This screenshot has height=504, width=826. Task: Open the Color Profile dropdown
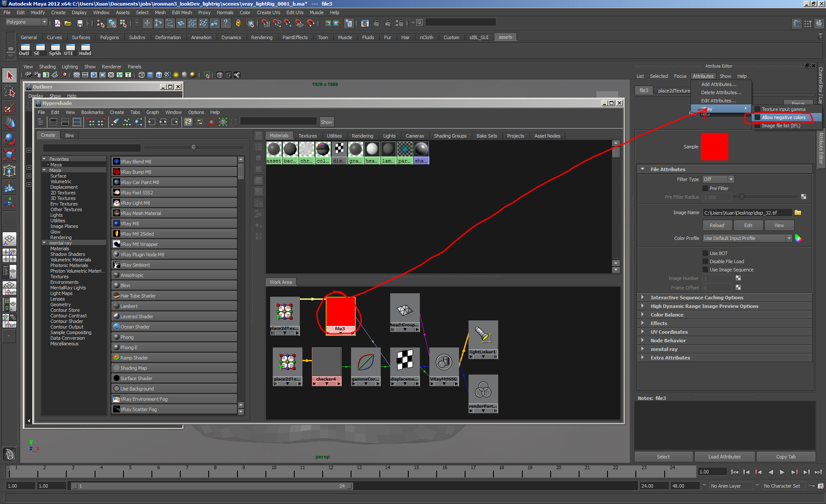747,238
